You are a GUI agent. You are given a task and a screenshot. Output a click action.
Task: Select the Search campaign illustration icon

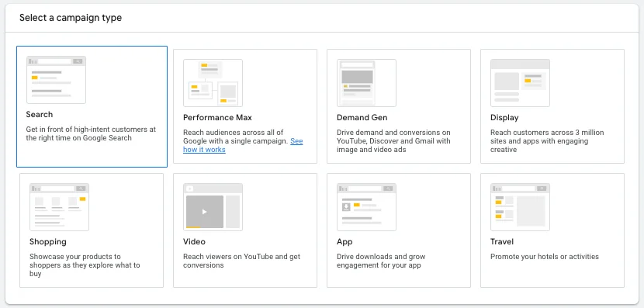[x=57, y=80]
